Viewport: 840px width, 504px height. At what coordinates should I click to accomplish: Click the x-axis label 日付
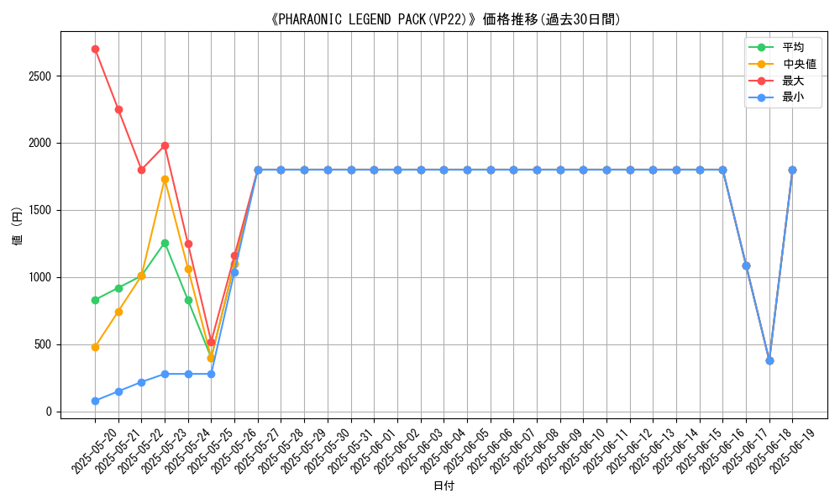pos(444,486)
